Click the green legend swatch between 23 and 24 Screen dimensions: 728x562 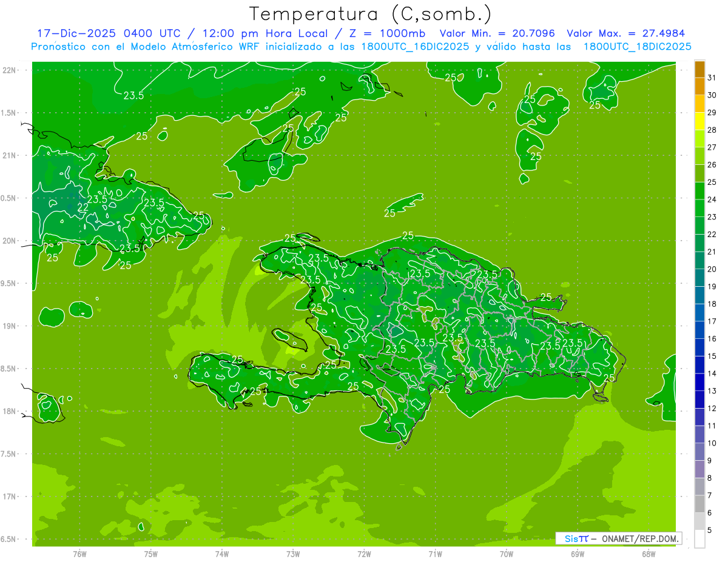[x=699, y=208]
